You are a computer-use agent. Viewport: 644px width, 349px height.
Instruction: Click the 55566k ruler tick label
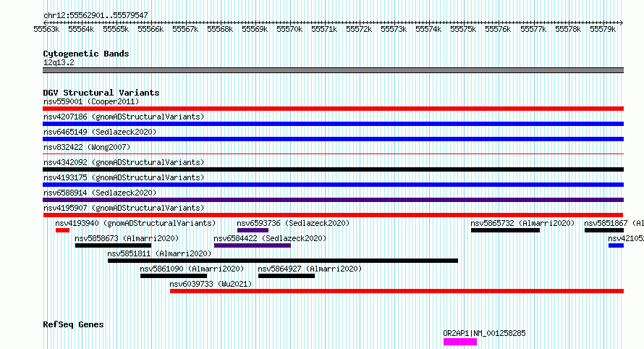pos(151,29)
